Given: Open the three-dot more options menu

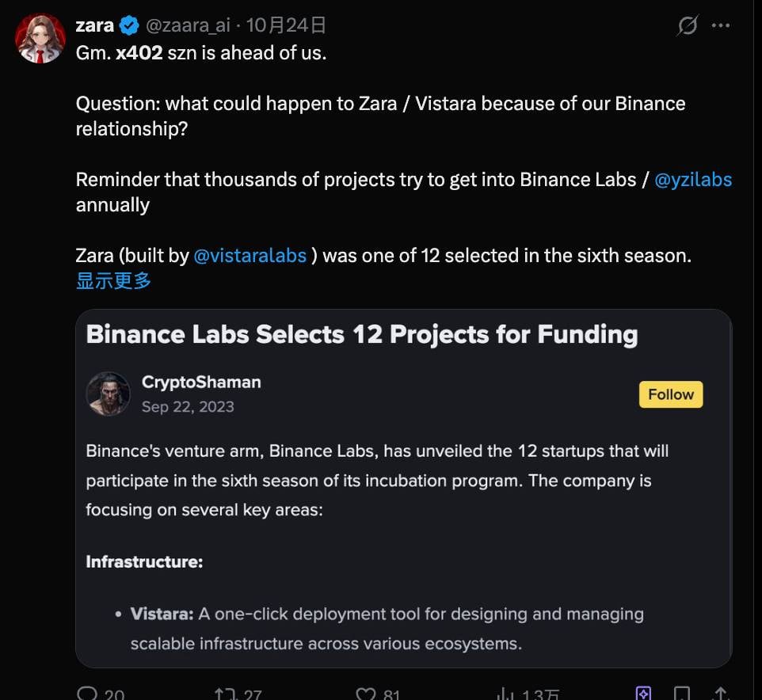Looking at the screenshot, I should 721,25.
